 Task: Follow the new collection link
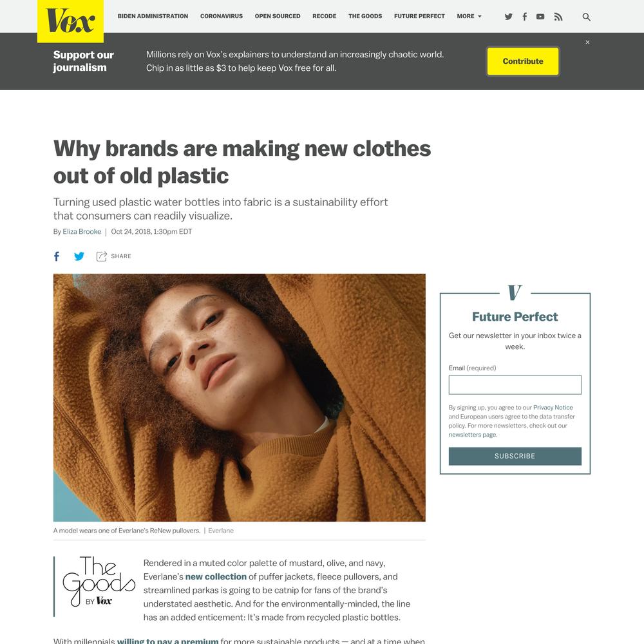coord(216,576)
